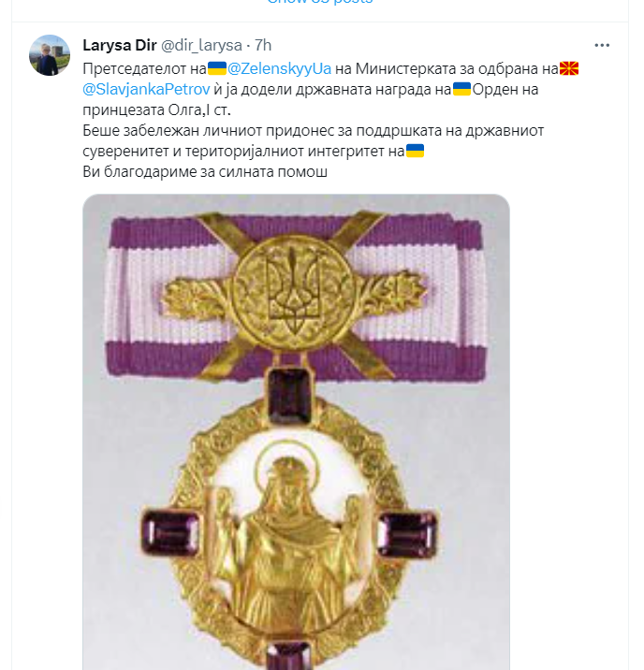Click the text line starting Беше забележан

point(314,130)
